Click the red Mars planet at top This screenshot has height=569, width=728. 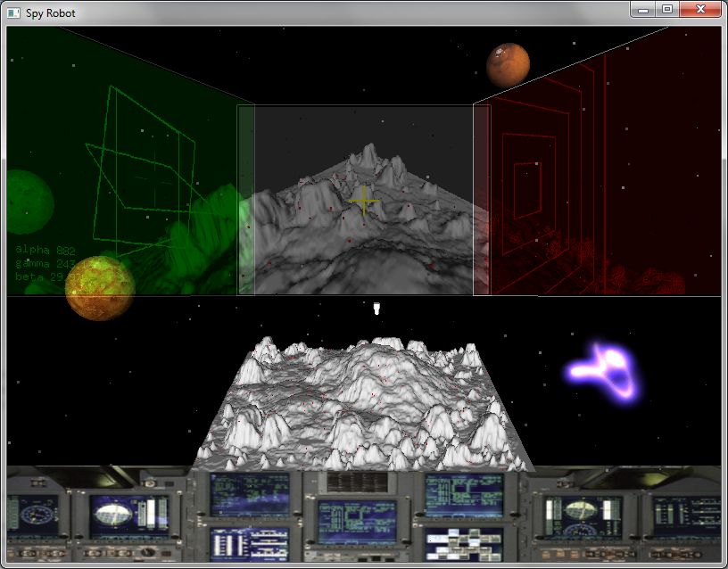508,65
